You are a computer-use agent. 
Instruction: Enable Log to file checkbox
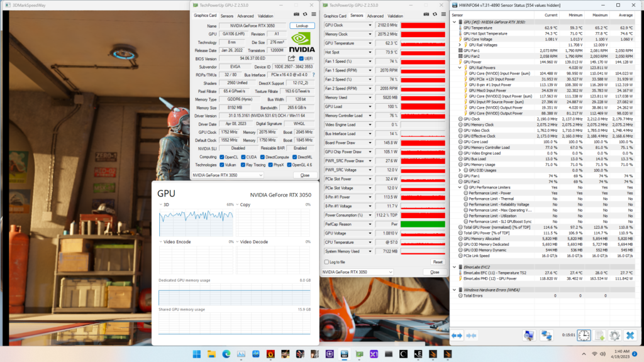click(x=326, y=262)
